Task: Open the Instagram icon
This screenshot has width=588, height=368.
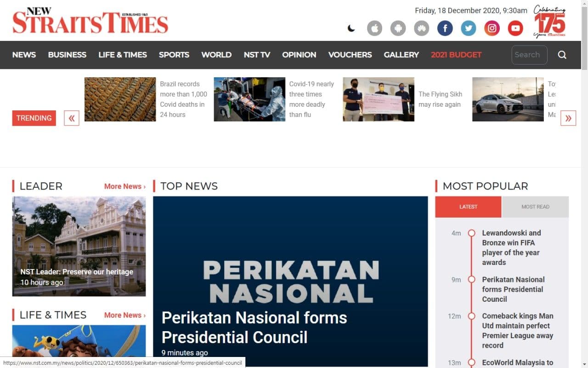Action: [x=492, y=29]
